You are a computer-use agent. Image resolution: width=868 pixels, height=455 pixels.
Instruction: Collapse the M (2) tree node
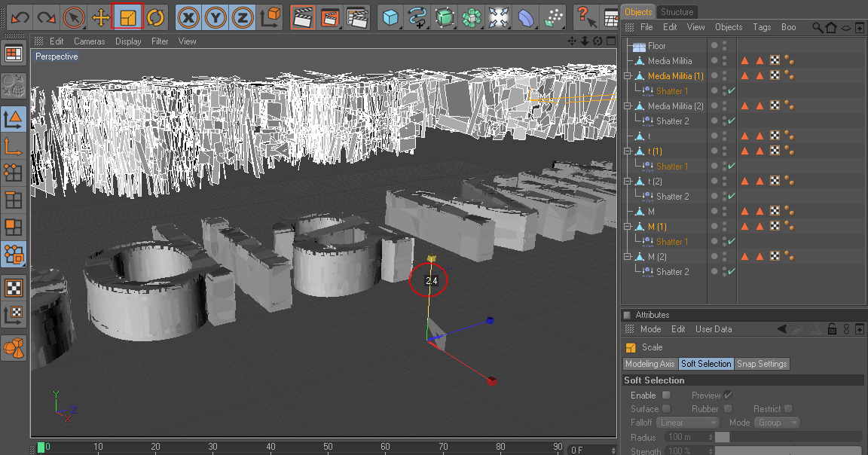(x=628, y=257)
